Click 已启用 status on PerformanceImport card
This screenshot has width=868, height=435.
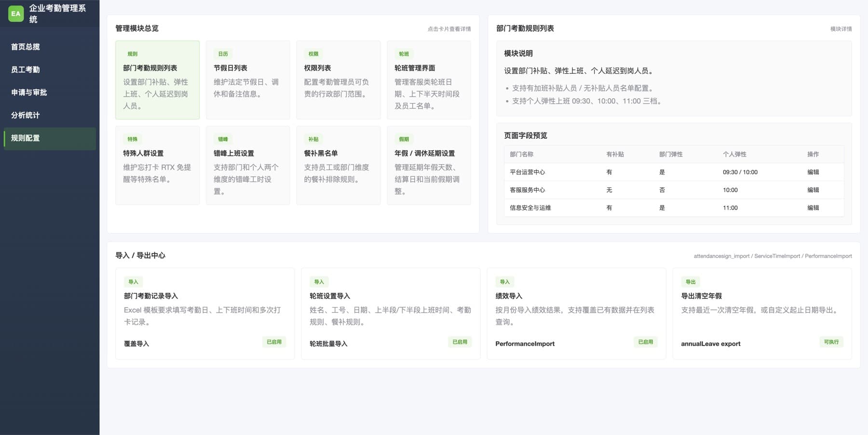[x=645, y=342]
